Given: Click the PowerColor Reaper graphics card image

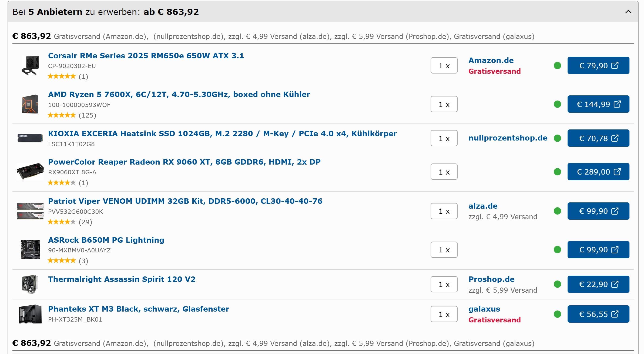Looking at the screenshot, I should (30, 171).
